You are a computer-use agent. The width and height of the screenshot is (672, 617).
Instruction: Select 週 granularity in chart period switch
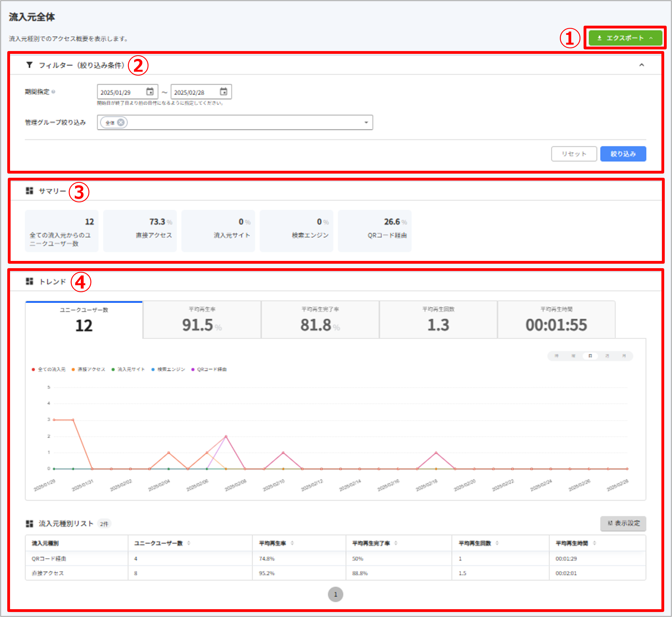[607, 356]
